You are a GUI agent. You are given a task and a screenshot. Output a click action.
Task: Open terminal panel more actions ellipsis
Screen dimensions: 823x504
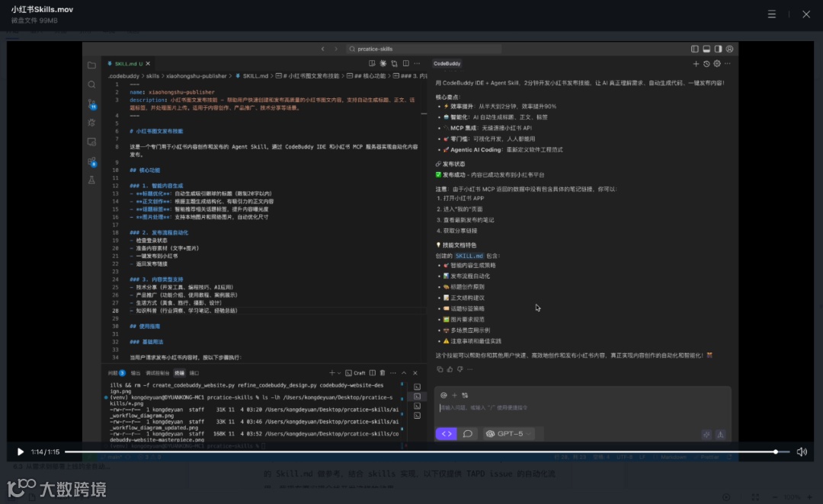point(393,373)
